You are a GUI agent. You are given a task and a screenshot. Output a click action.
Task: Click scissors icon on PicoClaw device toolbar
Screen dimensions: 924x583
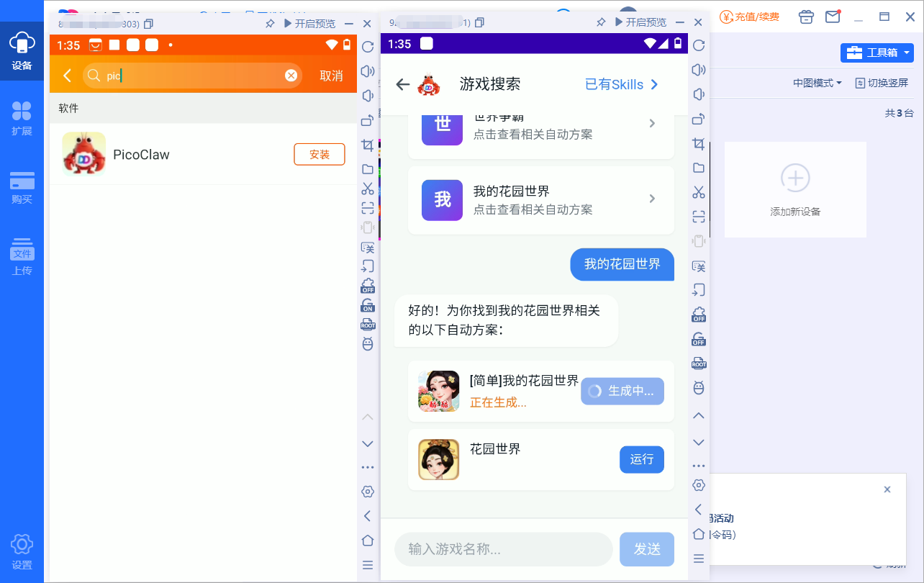click(x=368, y=189)
